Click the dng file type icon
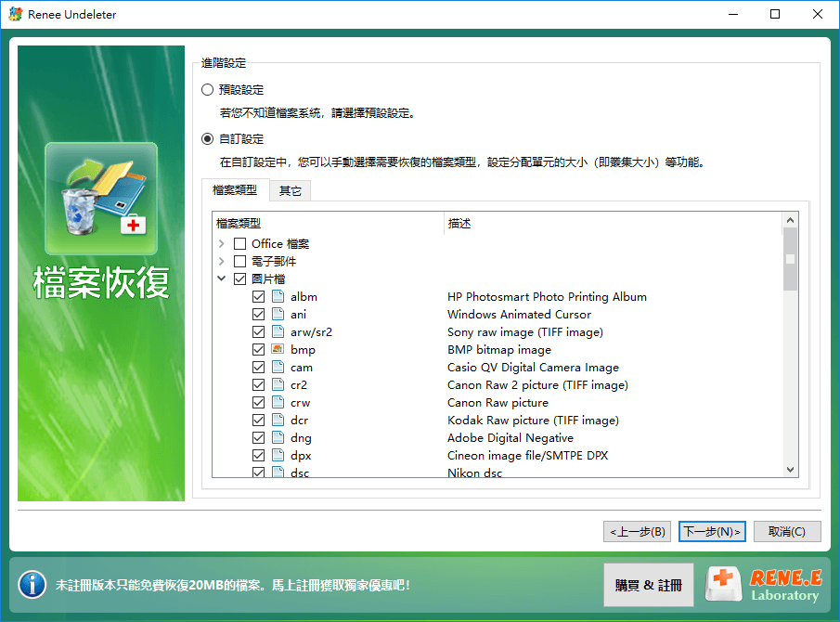The height and width of the screenshot is (622, 840). 278,437
